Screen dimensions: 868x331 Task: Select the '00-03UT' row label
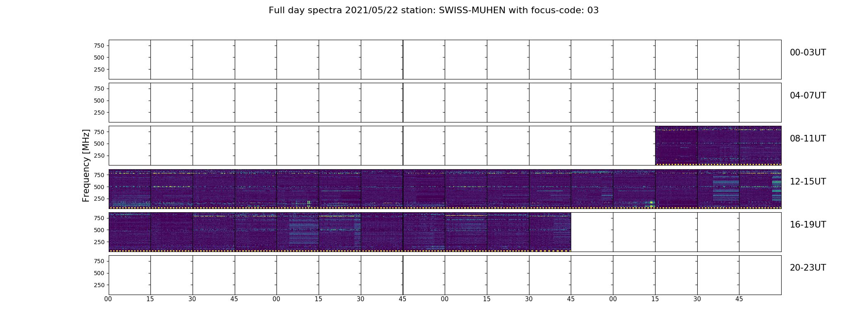[808, 53]
